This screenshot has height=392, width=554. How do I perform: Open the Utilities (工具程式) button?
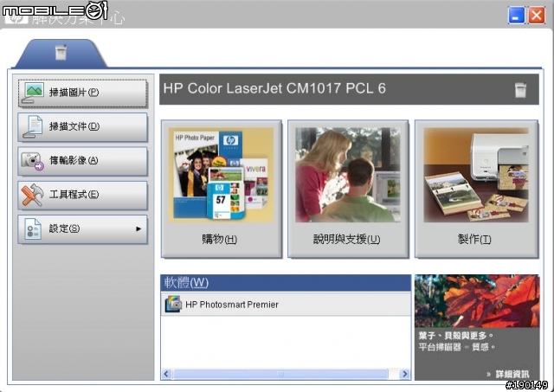83,195
